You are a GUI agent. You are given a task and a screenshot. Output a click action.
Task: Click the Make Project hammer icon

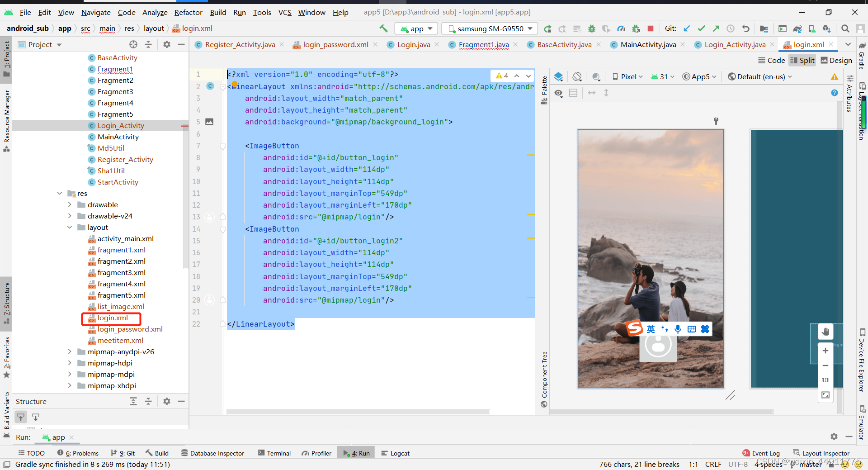tap(383, 28)
